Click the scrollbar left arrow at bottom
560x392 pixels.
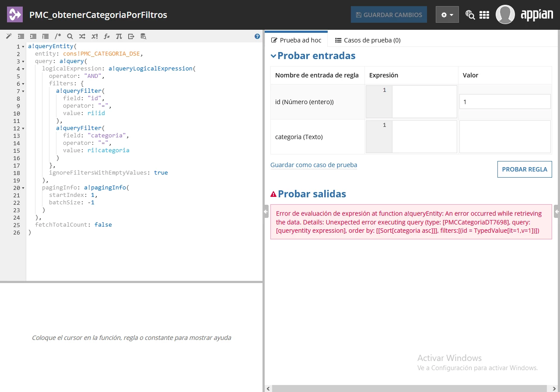pos(268,388)
